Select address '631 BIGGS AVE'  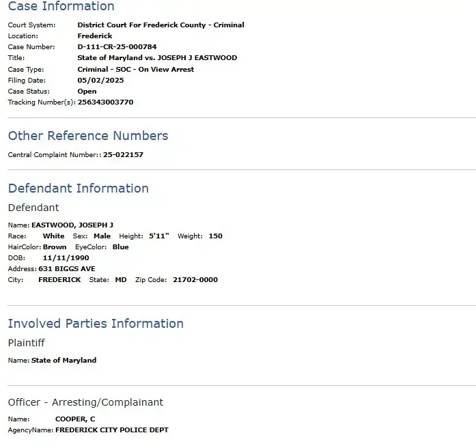click(67, 268)
